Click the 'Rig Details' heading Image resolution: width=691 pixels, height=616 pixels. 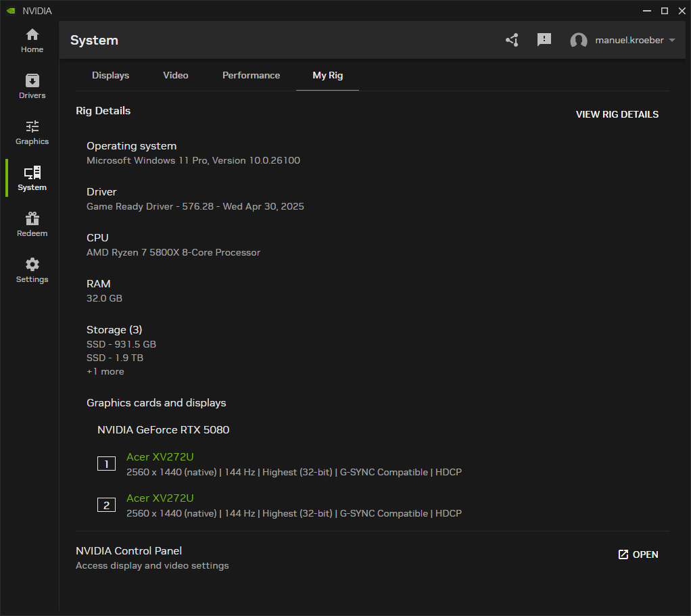pos(103,111)
